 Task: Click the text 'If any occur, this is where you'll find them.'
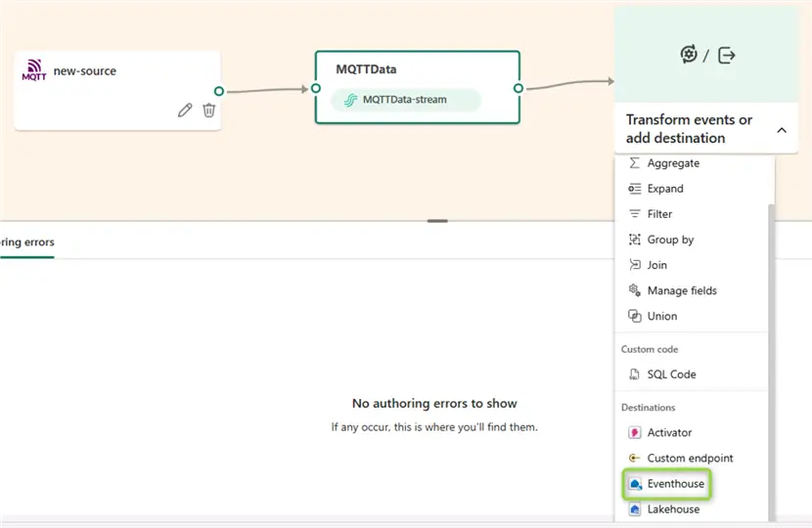pyautogui.click(x=434, y=427)
